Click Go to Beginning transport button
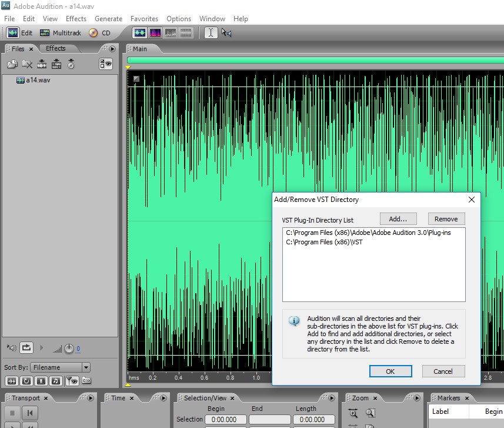This screenshot has width=504, height=428. pos(30,413)
